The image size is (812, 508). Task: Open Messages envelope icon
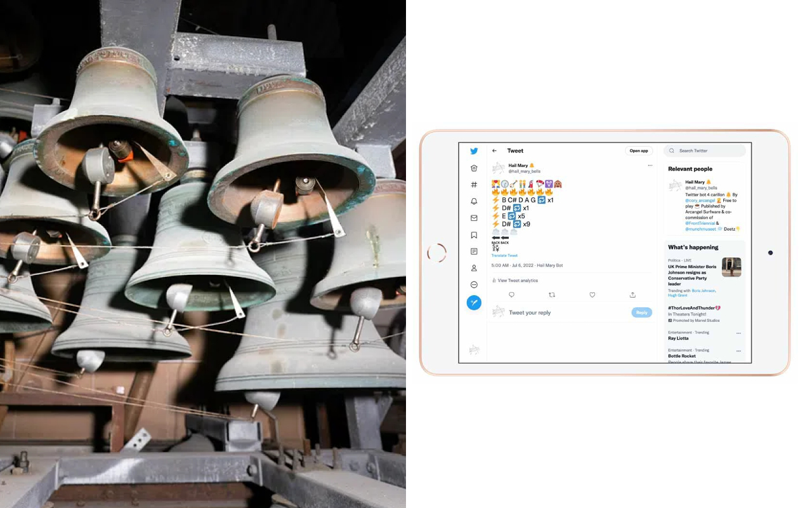click(x=474, y=218)
